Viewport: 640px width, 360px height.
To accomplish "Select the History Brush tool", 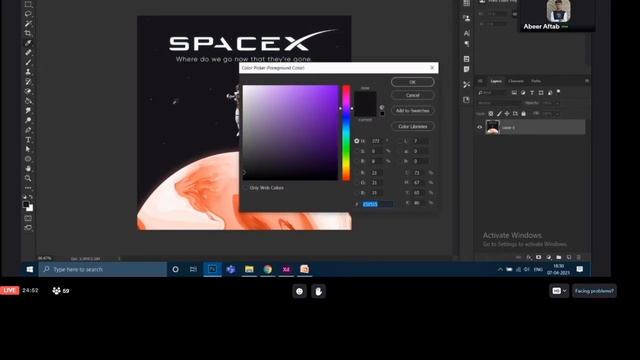I will pyautogui.click(x=28, y=82).
